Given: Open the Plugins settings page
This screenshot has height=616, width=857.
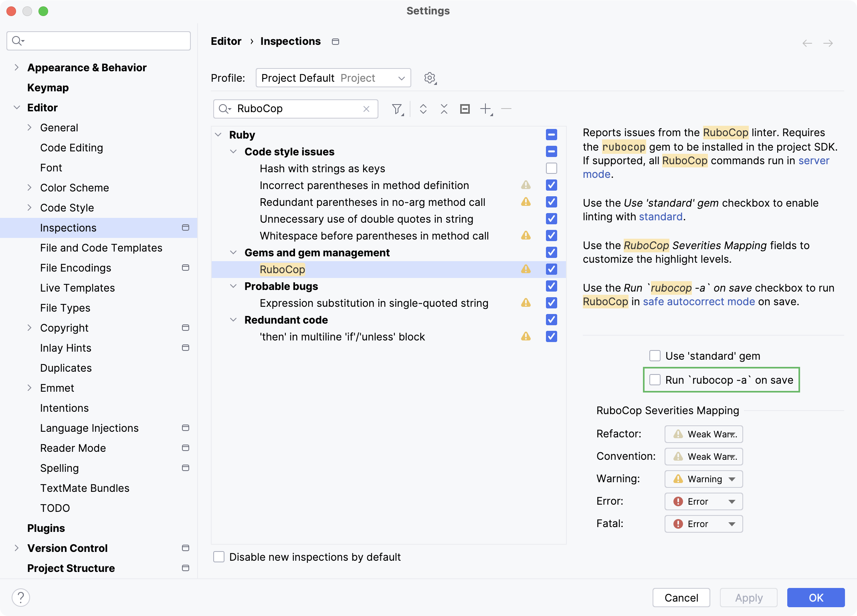Looking at the screenshot, I should pos(46,528).
